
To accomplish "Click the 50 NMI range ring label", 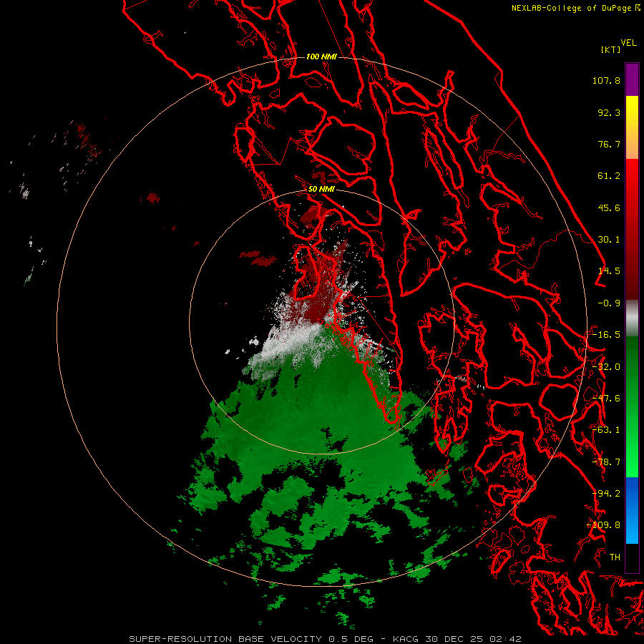I will pyautogui.click(x=321, y=189).
